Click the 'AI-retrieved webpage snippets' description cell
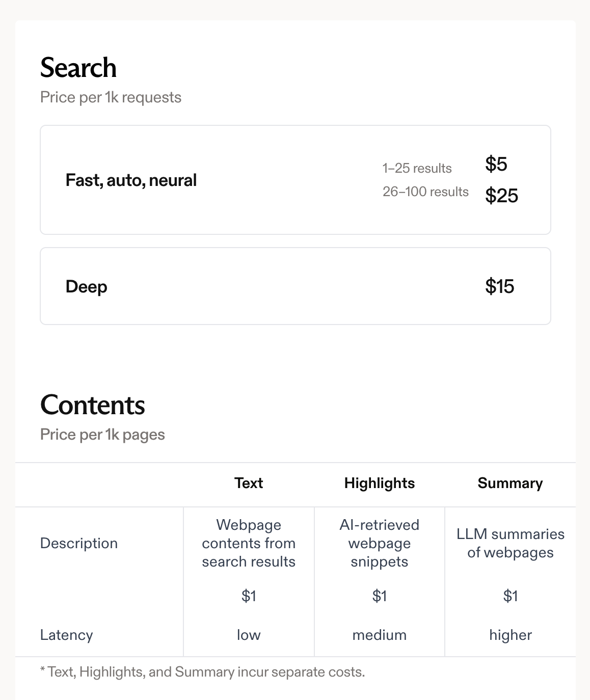The height and width of the screenshot is (700, 590). pyautogui.click(x=380, y=543)
